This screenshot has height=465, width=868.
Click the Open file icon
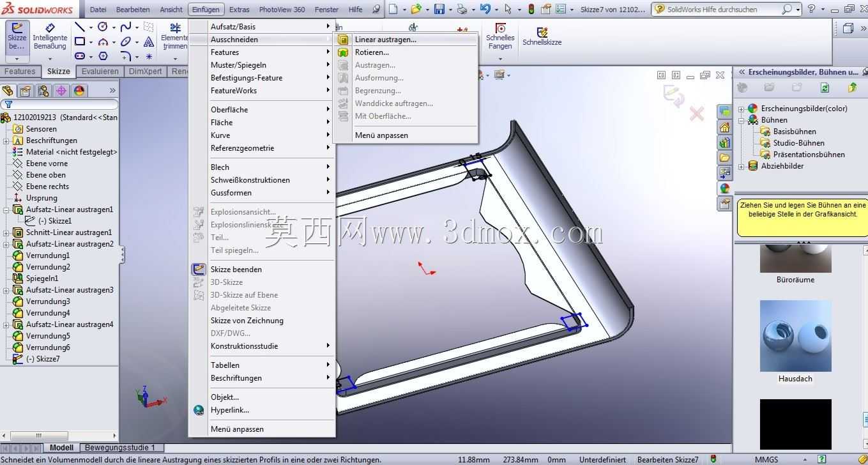[x=416, y=9]
